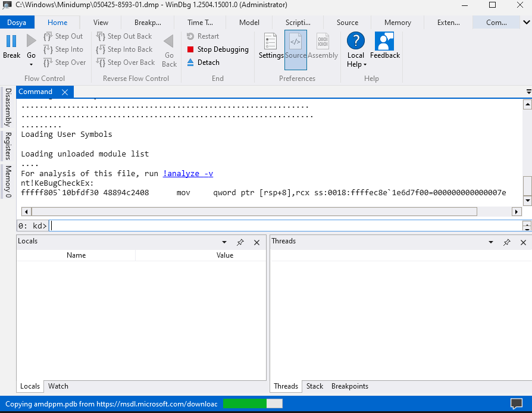Open the Memory 0 side panel

tap(8, 182)
